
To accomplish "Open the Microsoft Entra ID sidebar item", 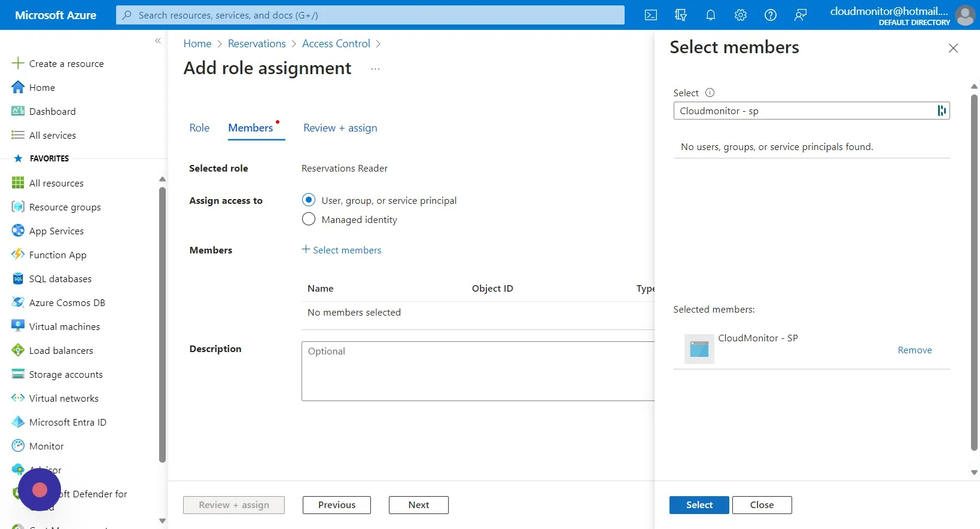I will pos(68,422).
